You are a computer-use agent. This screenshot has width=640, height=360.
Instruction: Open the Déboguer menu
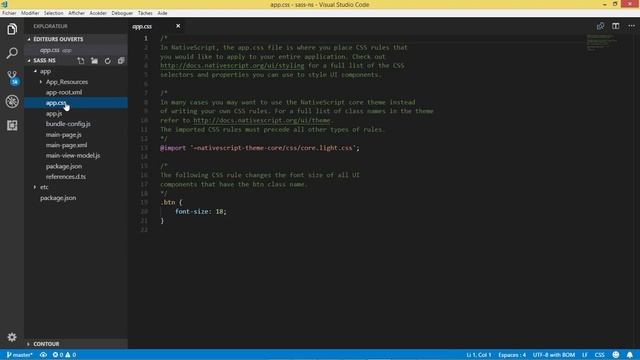pos(122,13)
